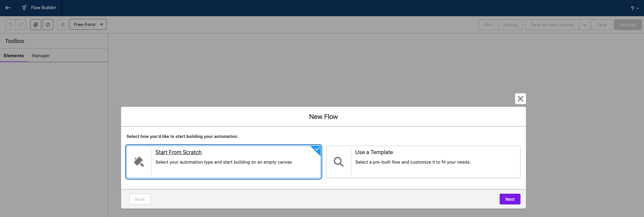644x217 pixels.
Task: Click the Back button in dialog
Action: point(140,199)
